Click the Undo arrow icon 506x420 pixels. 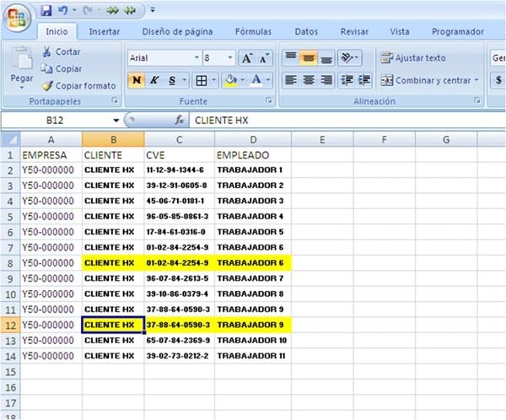pos(63,10)
